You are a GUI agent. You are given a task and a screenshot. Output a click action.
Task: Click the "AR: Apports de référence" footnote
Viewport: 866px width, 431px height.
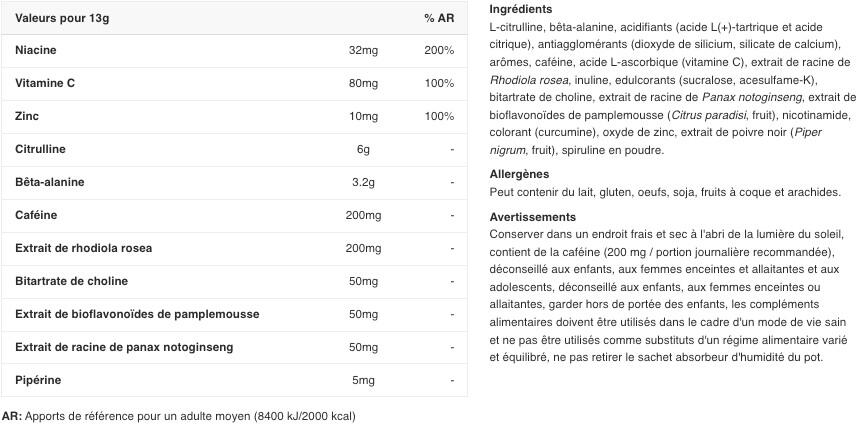click(x=178, y=416)
